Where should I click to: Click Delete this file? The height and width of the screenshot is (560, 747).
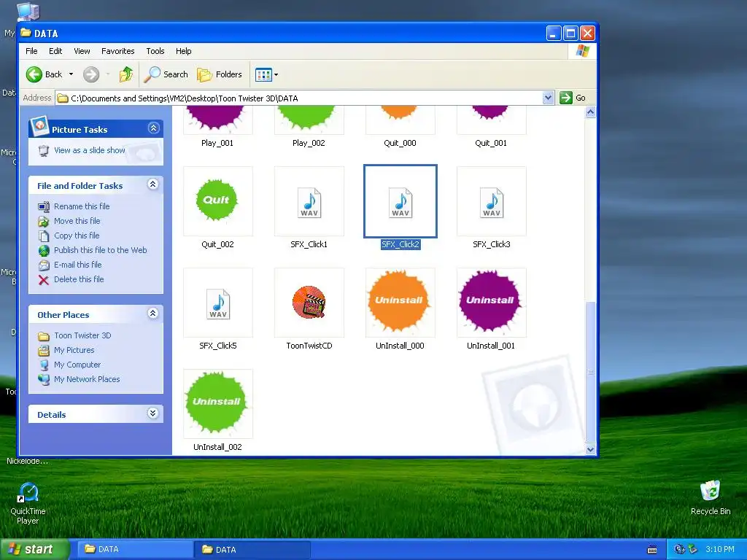click(79, 279)
